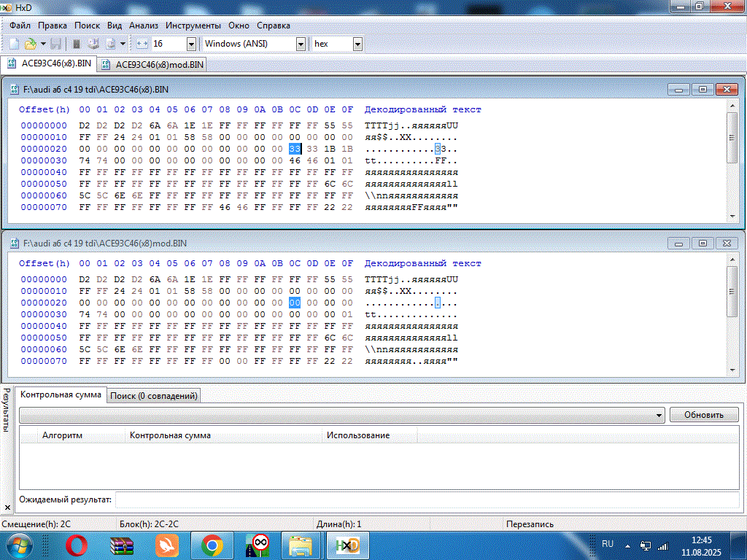Open the Анализ menu
Screen dimensions: 747x560
tap(144, 26)
